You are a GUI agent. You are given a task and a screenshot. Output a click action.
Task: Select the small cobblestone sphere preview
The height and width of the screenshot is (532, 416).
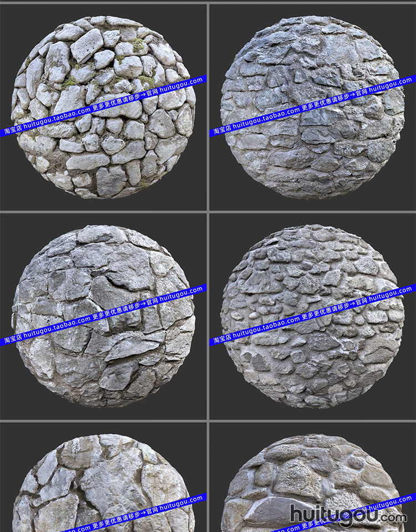(x=313, y=316)
